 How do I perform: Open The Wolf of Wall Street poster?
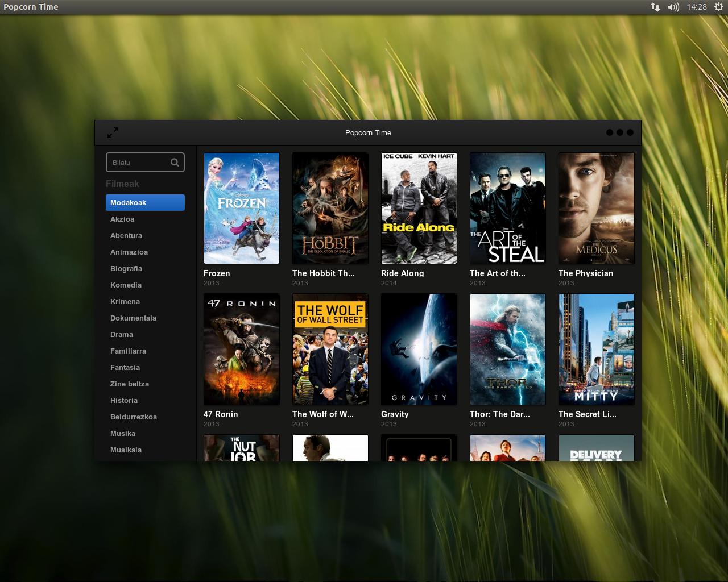[x=330, y=349]
